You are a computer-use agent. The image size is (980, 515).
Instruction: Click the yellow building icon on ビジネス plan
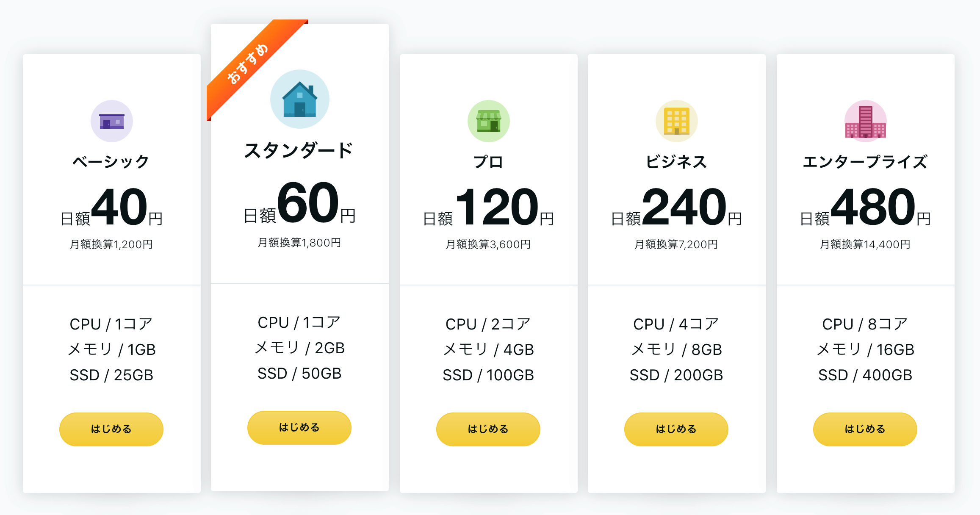coord(676,121)
